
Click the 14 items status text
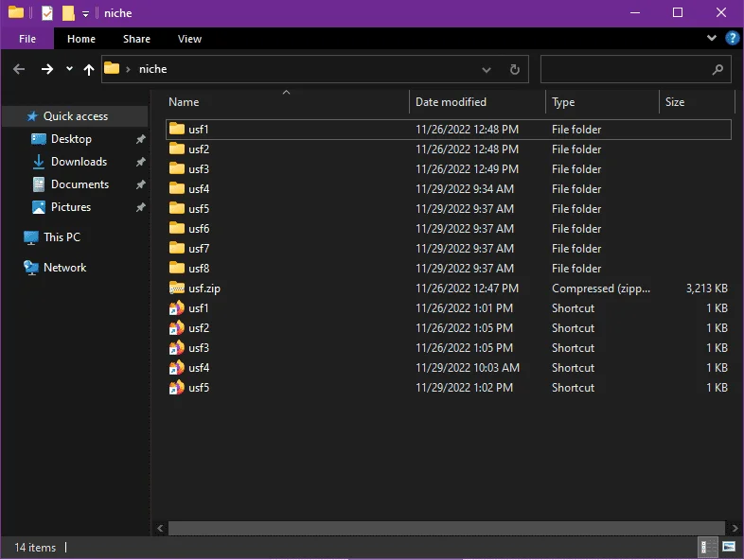click(x=35, y=548)
